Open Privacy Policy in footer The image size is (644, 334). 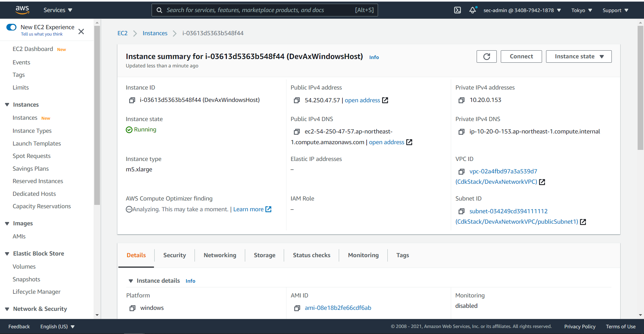[580, 327]
